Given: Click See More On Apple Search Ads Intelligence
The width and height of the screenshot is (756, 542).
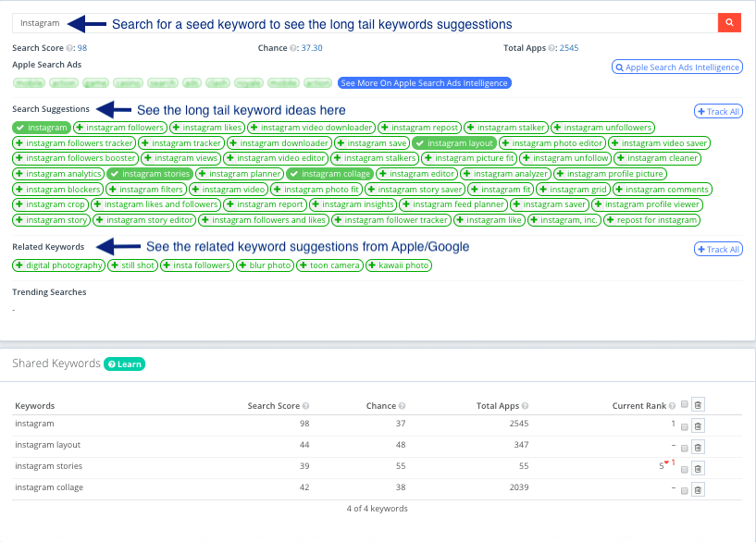Looking at the screenshot, I should coord(425,83).
